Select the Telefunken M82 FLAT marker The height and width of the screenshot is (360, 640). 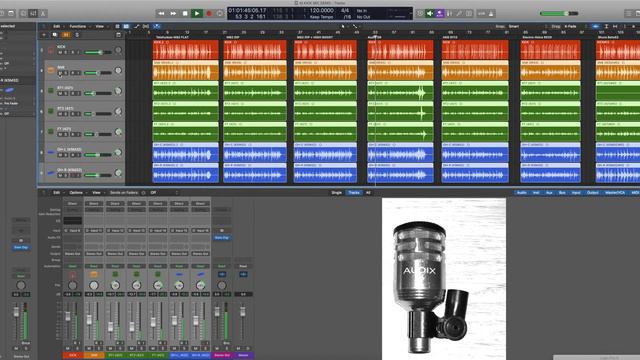pos(172,37)
